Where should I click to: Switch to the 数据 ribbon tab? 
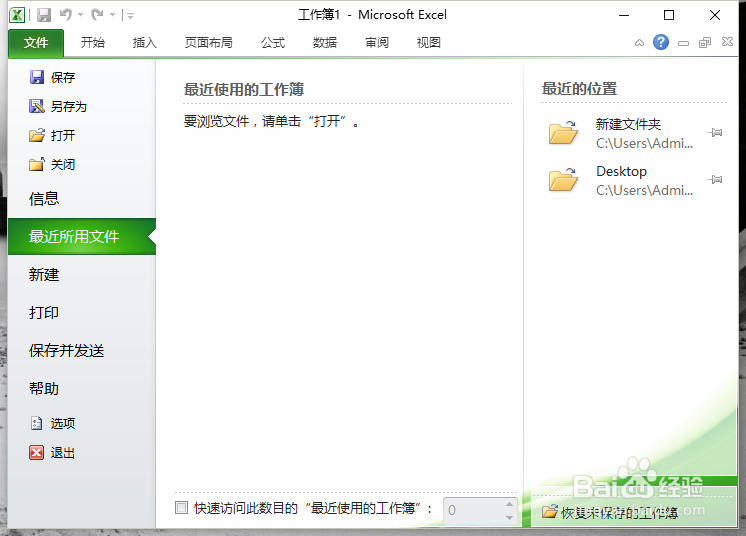click(325, 43)
